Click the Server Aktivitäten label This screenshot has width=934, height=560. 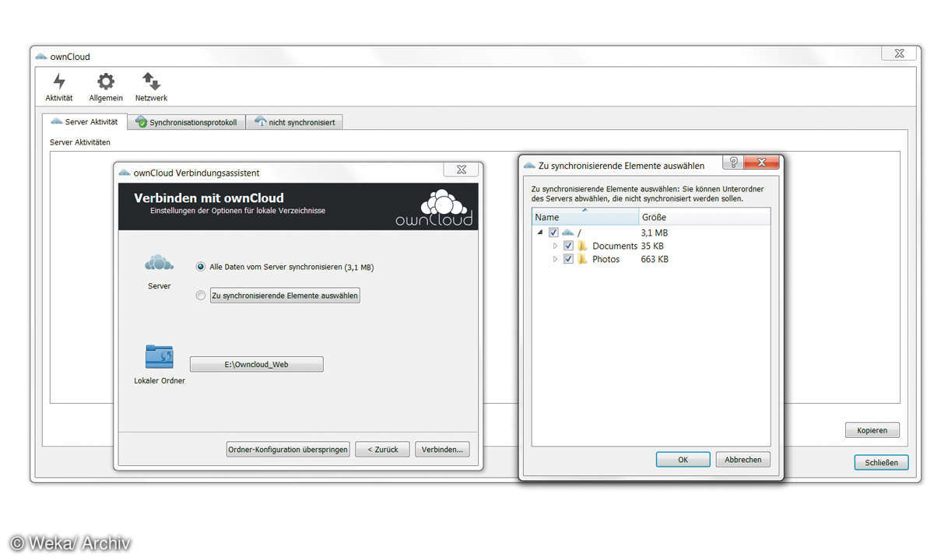click(80, 142)
